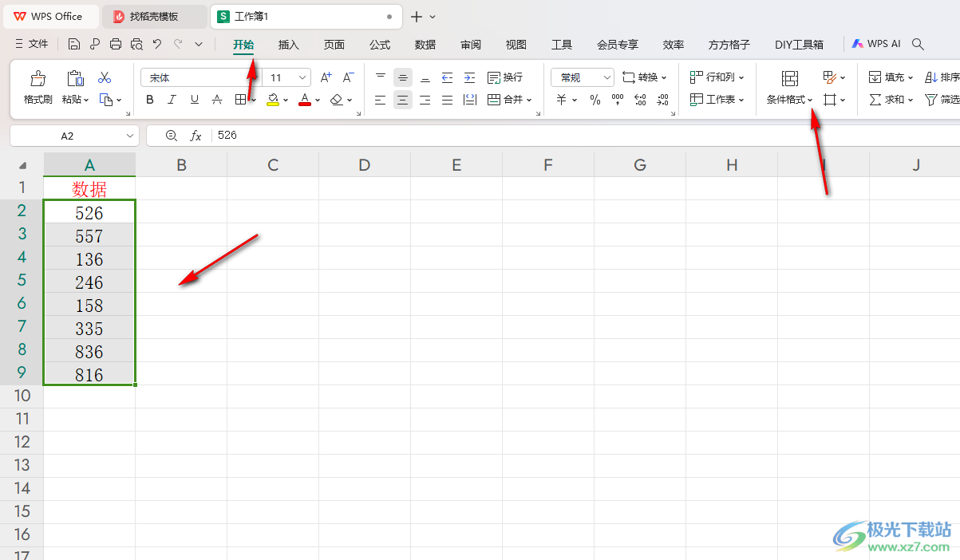Click the fx insert function icon
This screenshot has height=560, width=960.
point(196,136)
